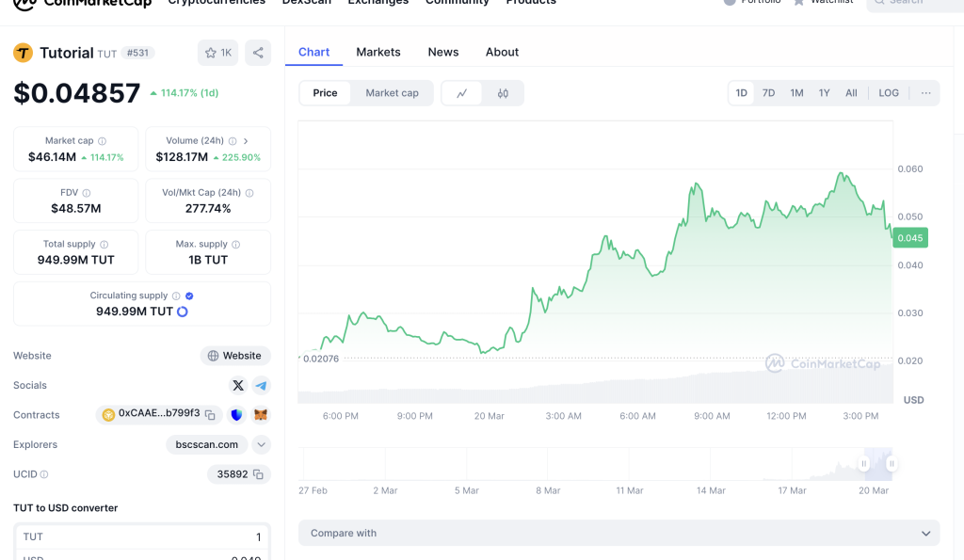
Task: Set chart range to All
Action: pyautogui.click(x=851, y=93)
